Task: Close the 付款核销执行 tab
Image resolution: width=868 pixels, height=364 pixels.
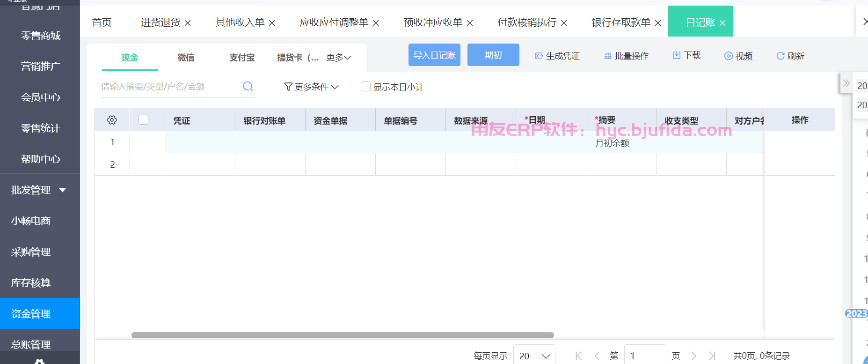Action: coord(564,23)
